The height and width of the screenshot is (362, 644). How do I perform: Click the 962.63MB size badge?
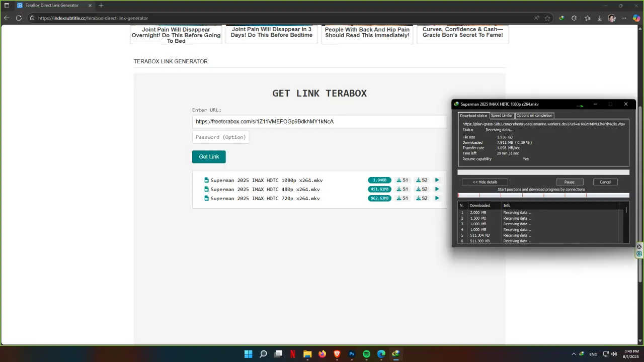coord(379,198)
